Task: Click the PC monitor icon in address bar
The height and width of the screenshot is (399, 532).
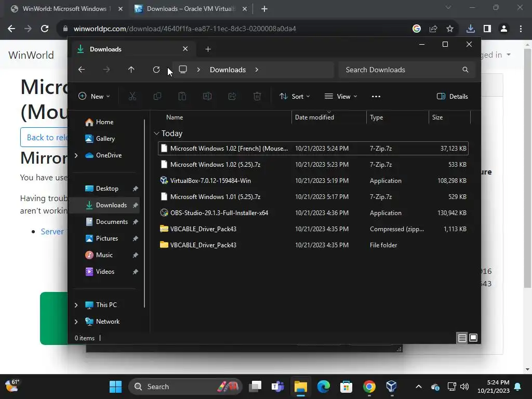Action: tap(183, 70)
